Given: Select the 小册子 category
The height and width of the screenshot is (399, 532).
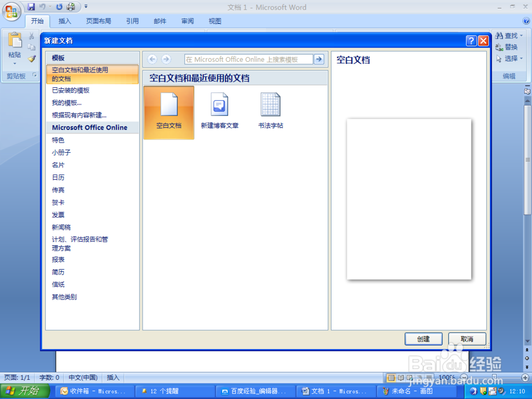Looking at the screenshot, I should tap(61, 153).
